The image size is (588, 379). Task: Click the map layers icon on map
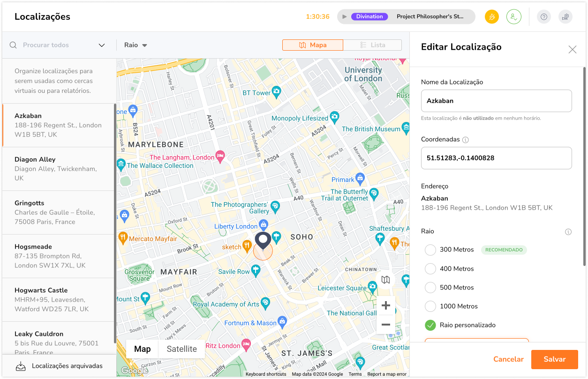385,280
